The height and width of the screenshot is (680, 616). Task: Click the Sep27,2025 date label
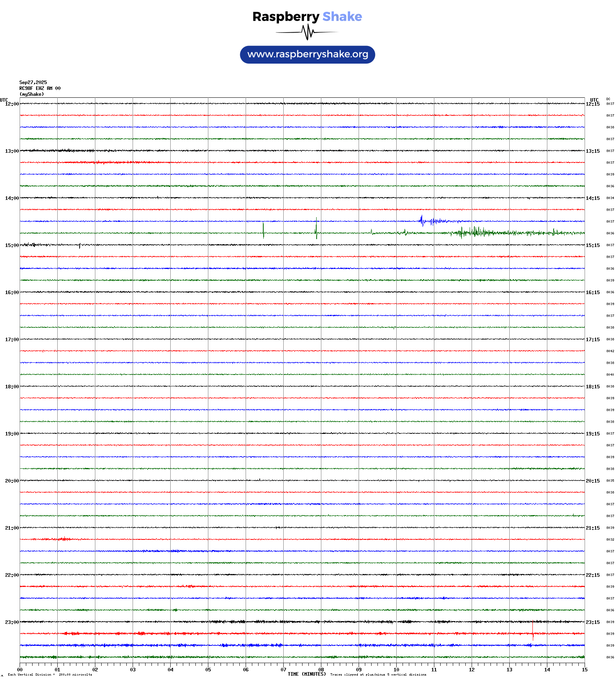click(33, 82)
